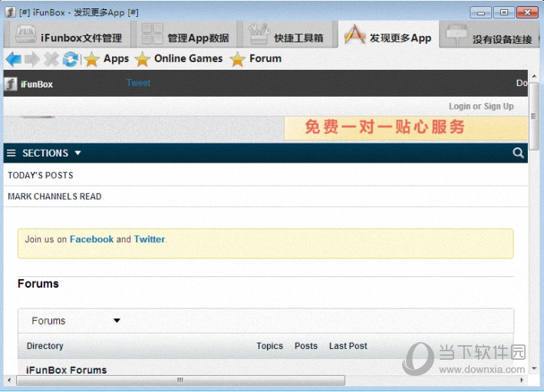
Task: Open the Twitter link
Action: click(x=149, y=239)
